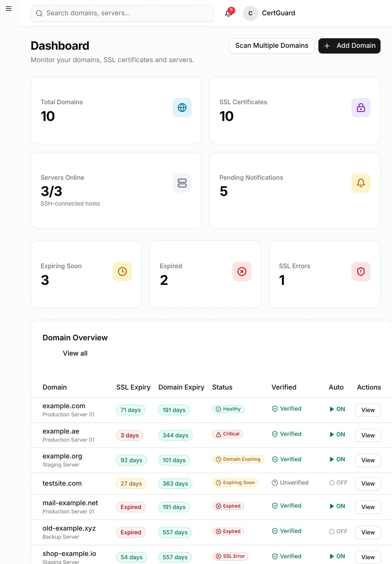View details for old-example.xyz
Screen dimensions: 392x564
pos(368,532)
